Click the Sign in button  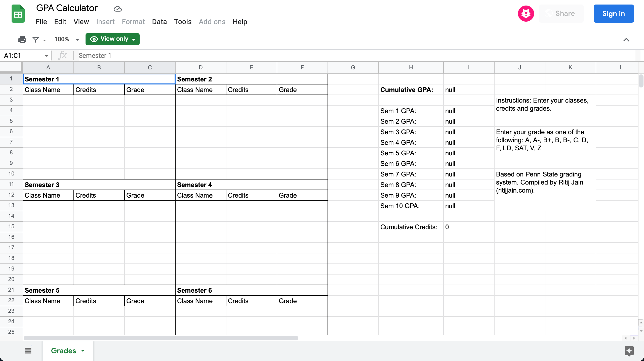click(x=613, y=14)
